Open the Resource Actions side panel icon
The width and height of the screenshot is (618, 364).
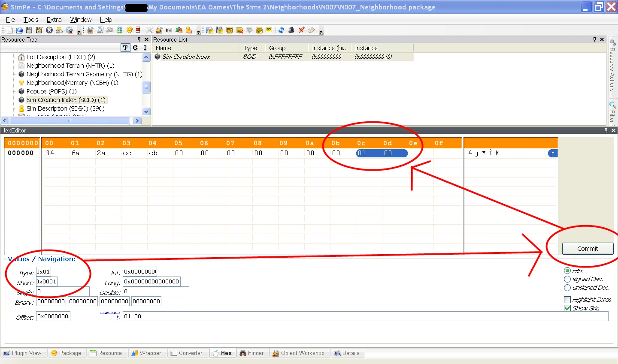[612, 42]
